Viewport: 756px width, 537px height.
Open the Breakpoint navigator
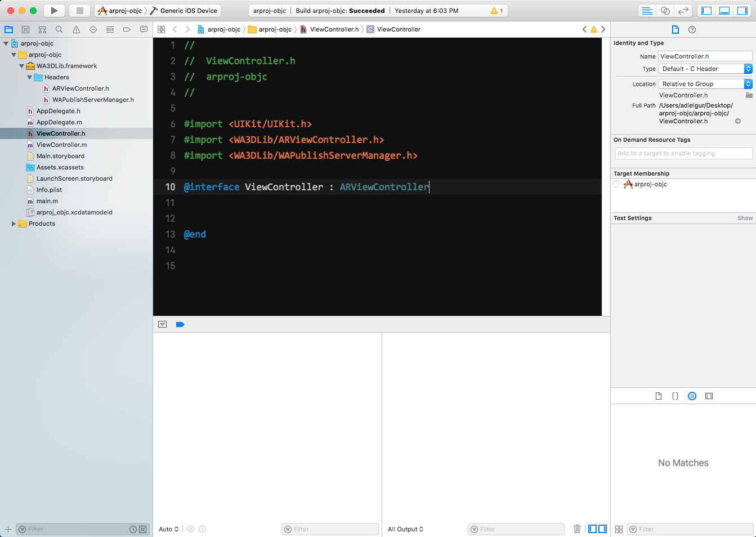[x=127, y=29]
